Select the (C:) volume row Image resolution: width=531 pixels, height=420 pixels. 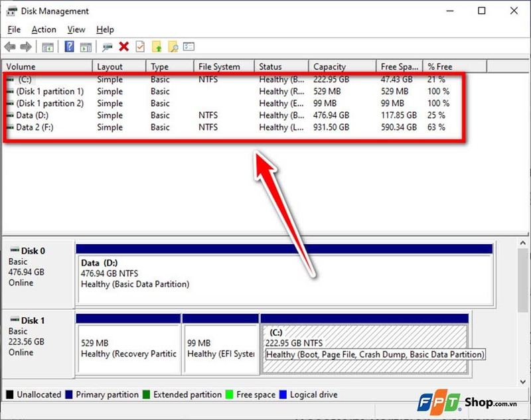(x=234, y=80)
